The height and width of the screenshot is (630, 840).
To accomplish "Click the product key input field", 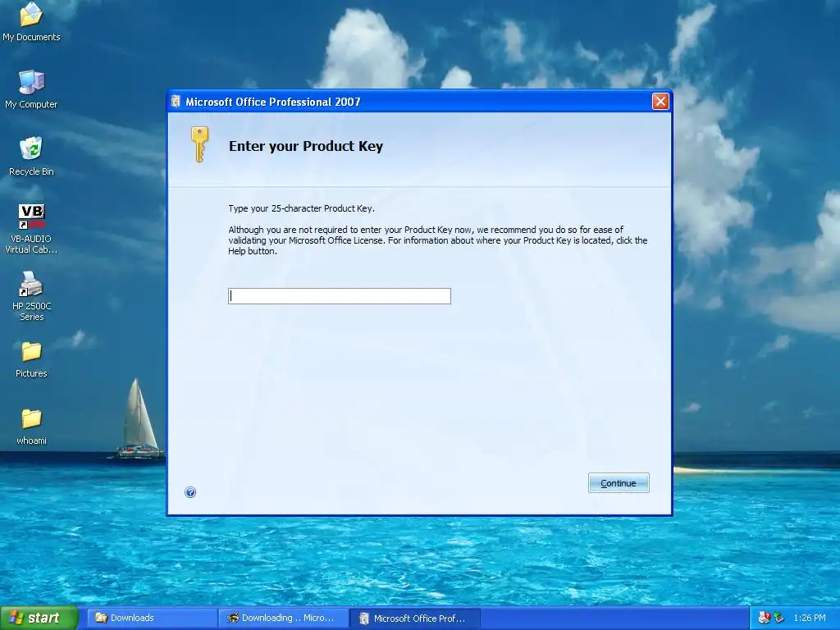I will click(339, 296).
